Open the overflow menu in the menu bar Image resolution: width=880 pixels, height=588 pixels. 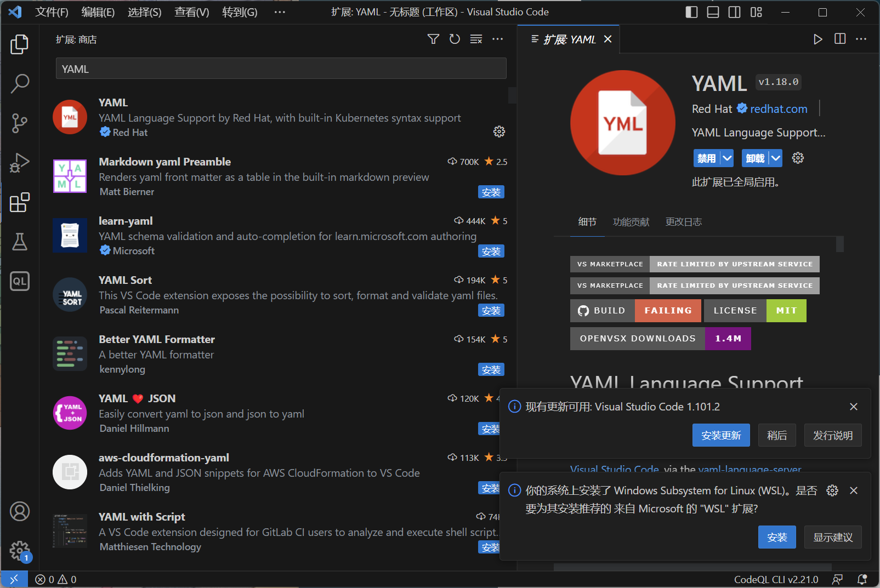click(280, 12)
